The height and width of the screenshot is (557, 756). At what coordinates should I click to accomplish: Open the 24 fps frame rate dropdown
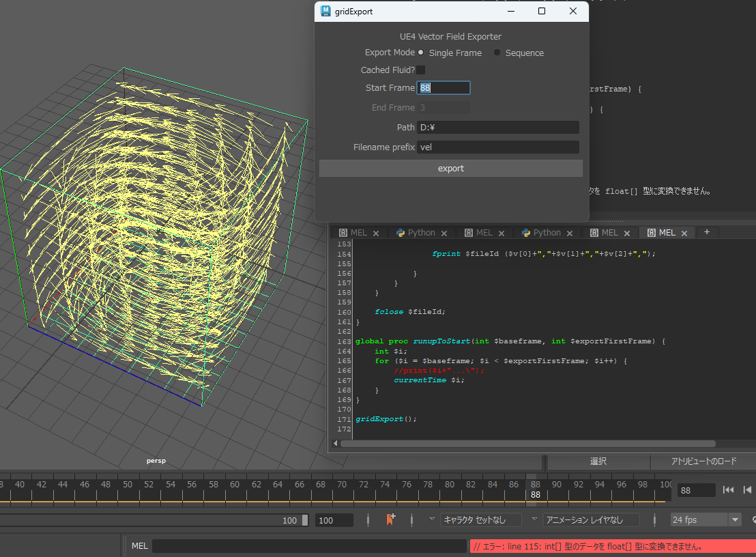[x=734, y=519]
